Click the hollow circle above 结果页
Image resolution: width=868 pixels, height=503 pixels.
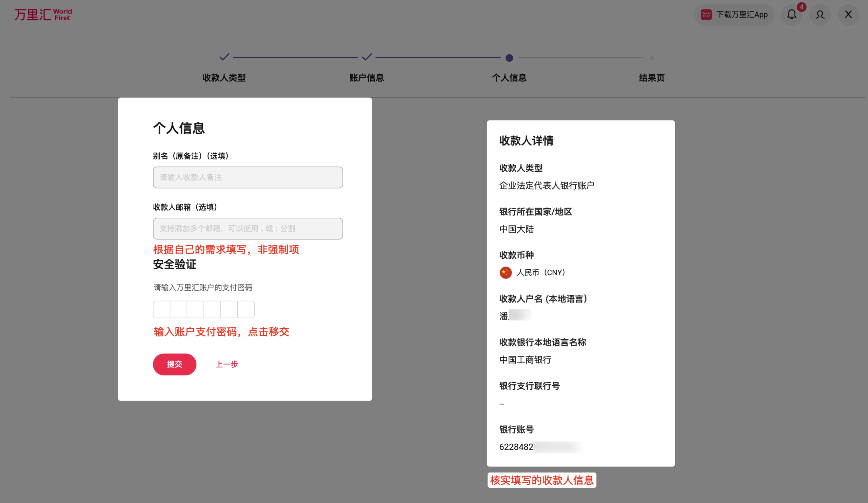click(x=652, y=58)
